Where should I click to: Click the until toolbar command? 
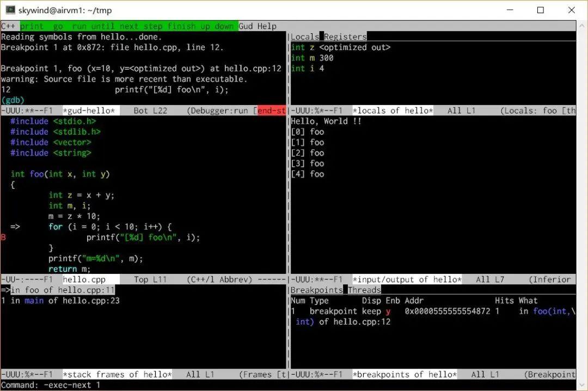(x=103, y=26)
